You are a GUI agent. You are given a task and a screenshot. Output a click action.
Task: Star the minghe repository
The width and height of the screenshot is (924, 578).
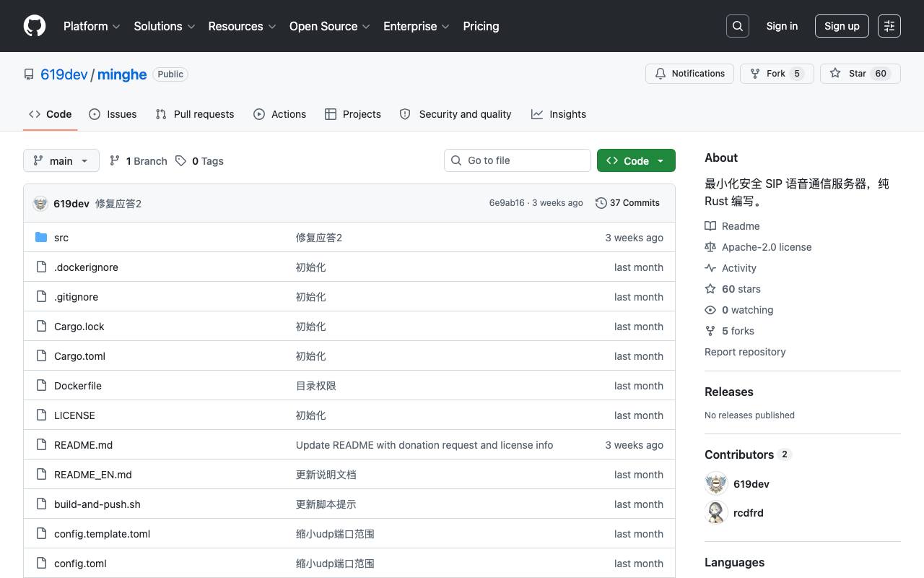[860, 74]
